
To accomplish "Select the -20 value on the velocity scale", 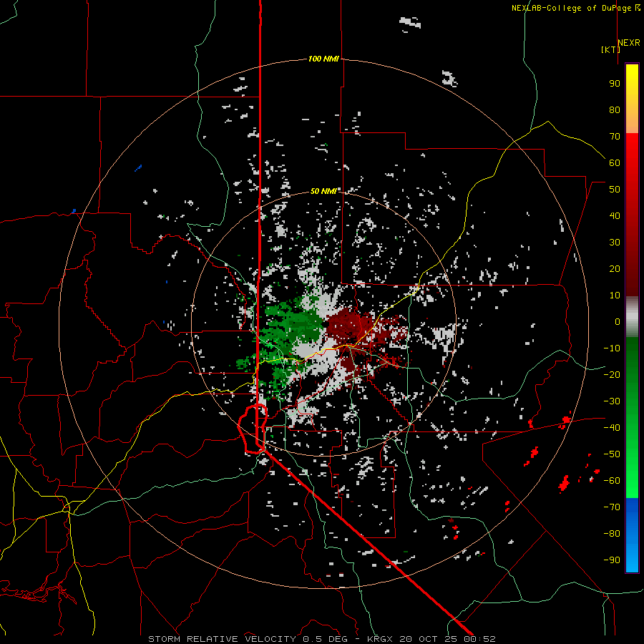I will point(612,374).
